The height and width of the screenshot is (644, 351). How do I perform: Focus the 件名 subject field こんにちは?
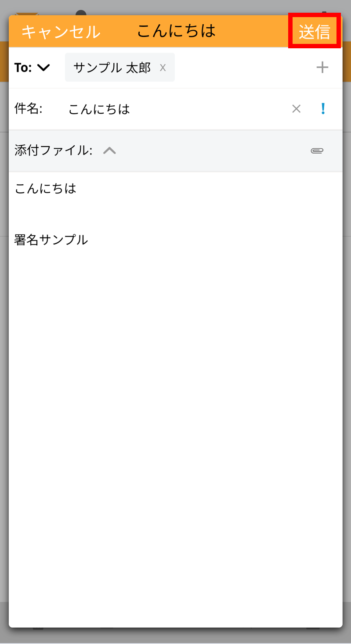pyautogui.click(x=99, y=109)
